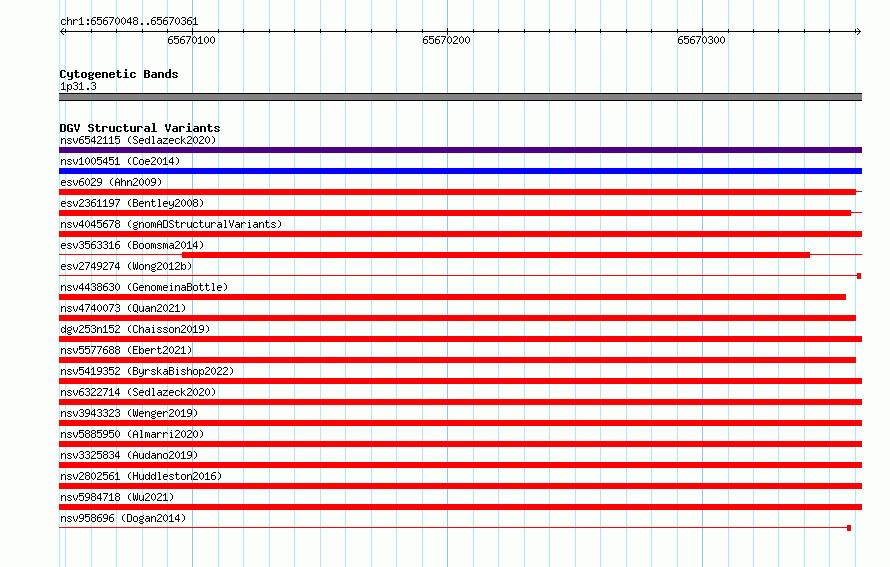Click the ruler's right arrow end
890x567 pixels.
858,31
